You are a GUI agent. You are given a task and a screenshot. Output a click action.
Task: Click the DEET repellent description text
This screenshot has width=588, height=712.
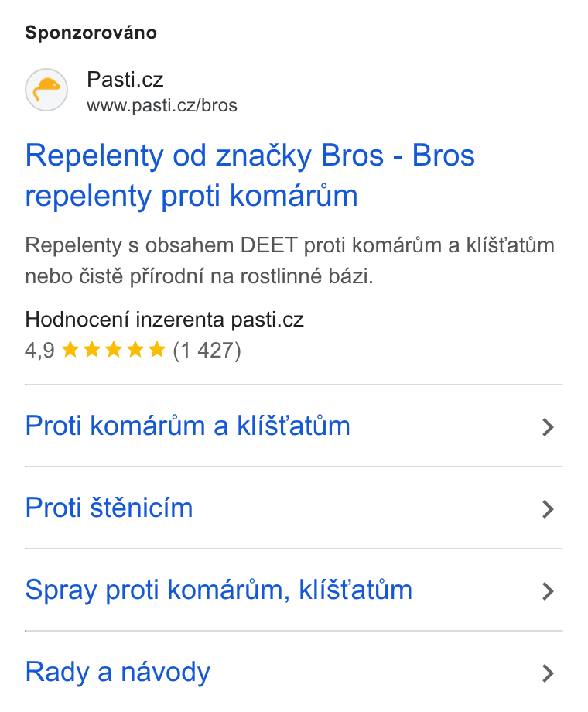point(289,260)
